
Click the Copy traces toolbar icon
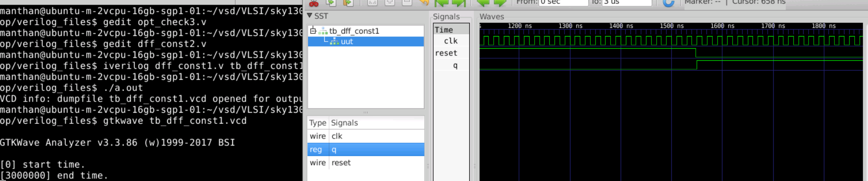tap(331, 3)
